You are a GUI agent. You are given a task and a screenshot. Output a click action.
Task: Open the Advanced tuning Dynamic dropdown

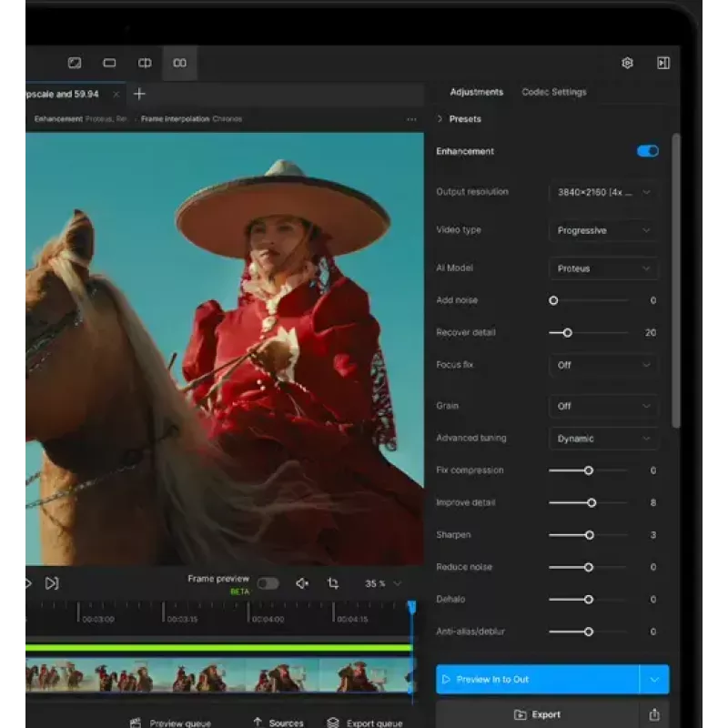click(x=603, y=439)
